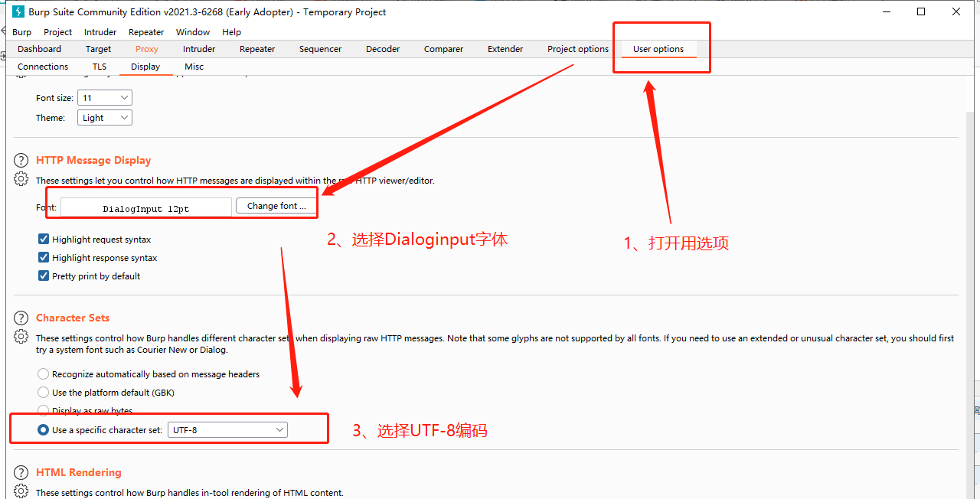Image resolution: width=980 pixels, height=499 pixels.
Task: Open gear options for Character Sets
Action: [x=21, y=337]
